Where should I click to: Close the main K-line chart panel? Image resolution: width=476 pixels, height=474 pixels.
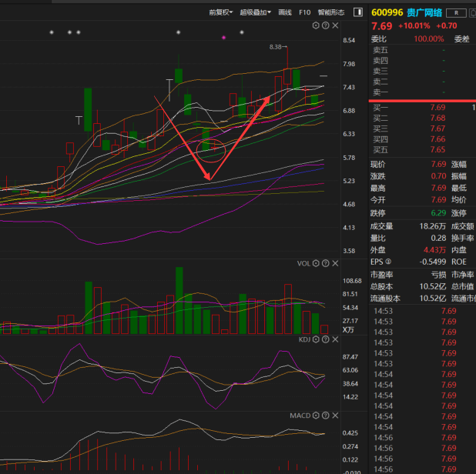[336, 26]
